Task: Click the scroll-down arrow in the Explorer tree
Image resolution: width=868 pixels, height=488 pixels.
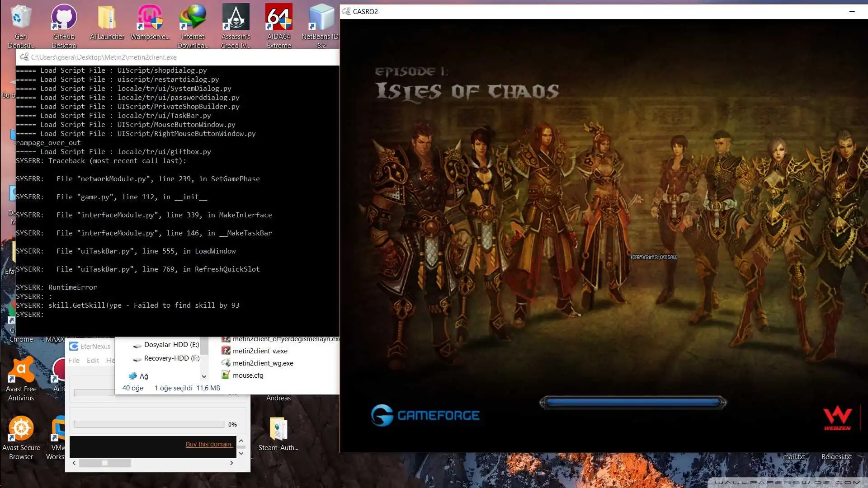Action: coord(204,376)
